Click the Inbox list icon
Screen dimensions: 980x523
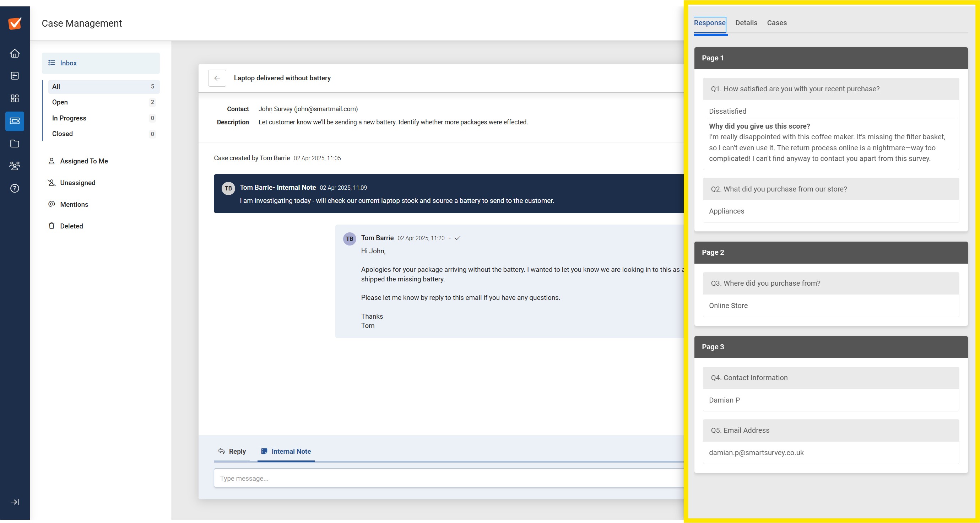tap(52, 63)
